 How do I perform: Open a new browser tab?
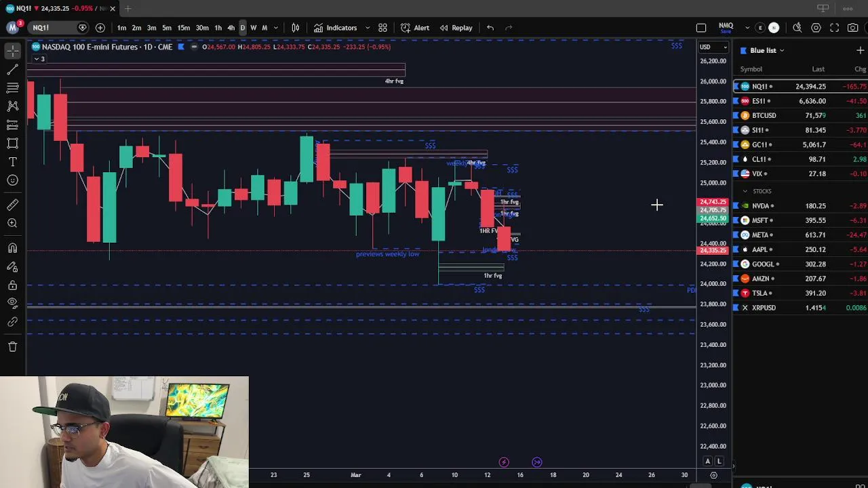(127, 8)
